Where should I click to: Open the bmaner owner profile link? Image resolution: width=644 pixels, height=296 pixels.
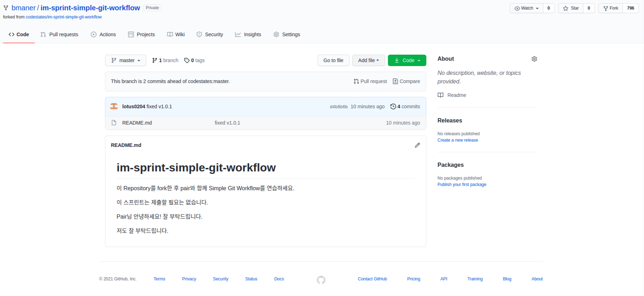23,8
